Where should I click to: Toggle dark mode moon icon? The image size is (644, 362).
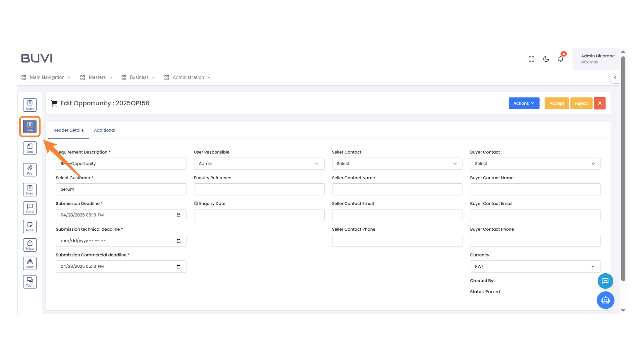546,59
